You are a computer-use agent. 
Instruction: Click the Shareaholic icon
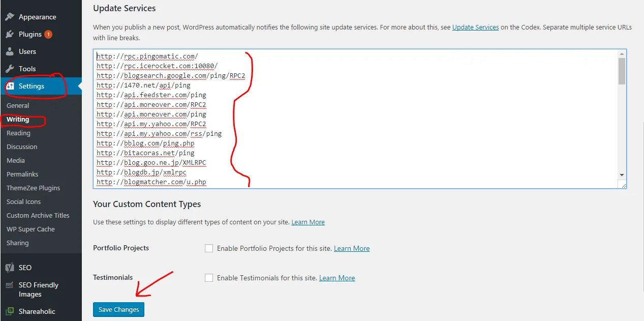coord(10,311)
